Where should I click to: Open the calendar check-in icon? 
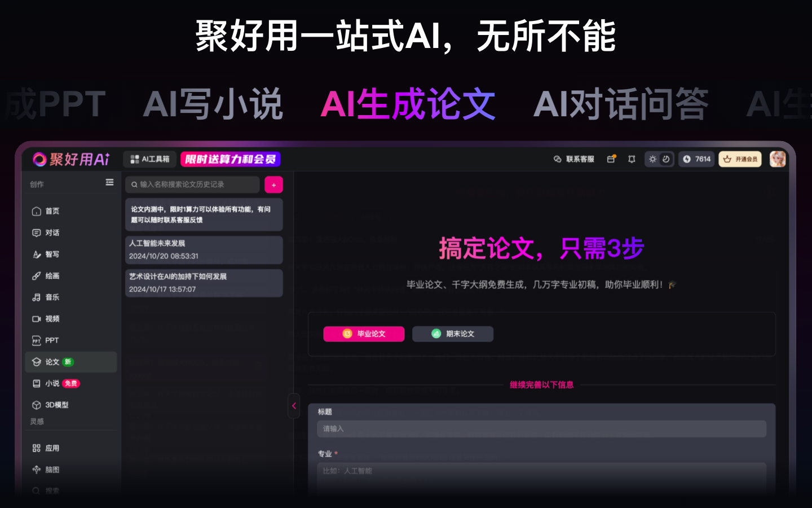coord(611,159)
